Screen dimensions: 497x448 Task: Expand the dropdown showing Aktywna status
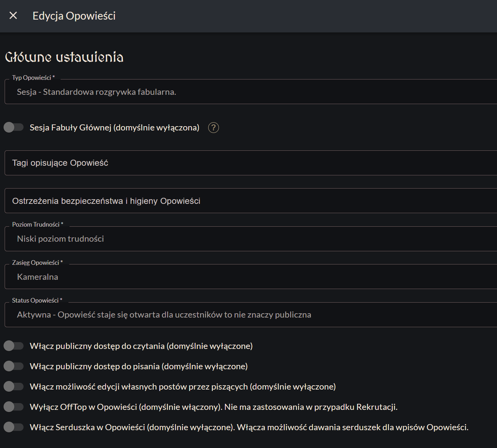[x=250, y=315]
